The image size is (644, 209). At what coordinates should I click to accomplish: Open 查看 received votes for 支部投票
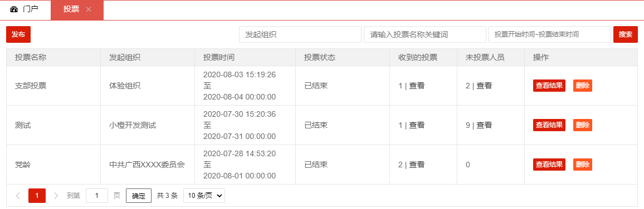click(417, 86)
